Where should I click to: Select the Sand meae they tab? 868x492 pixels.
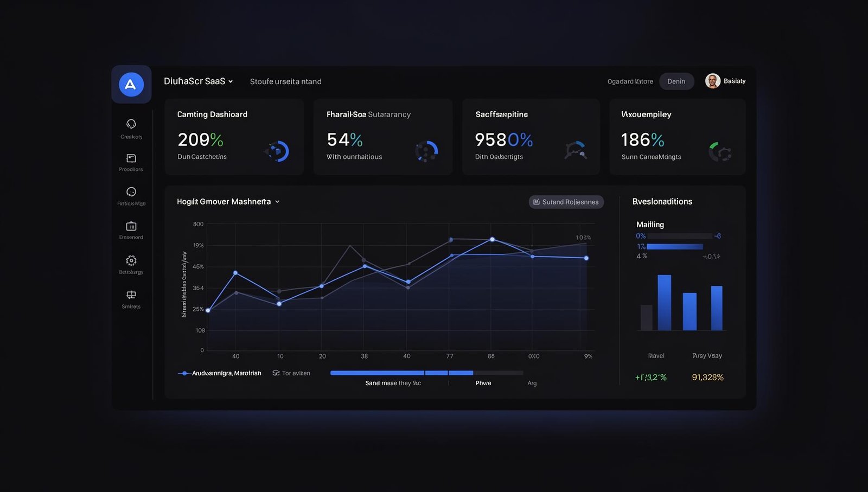pyautogui.click(x=393, y=383)
